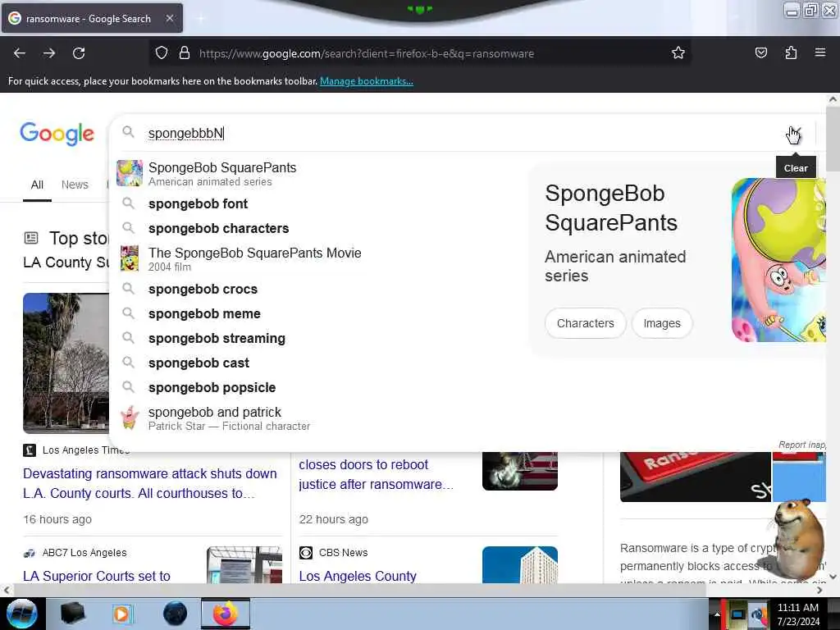Clear the search box text

[794, 134]
